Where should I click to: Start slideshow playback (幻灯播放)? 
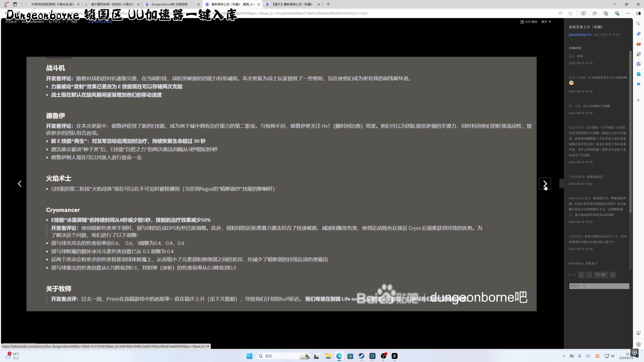(529, 22)
